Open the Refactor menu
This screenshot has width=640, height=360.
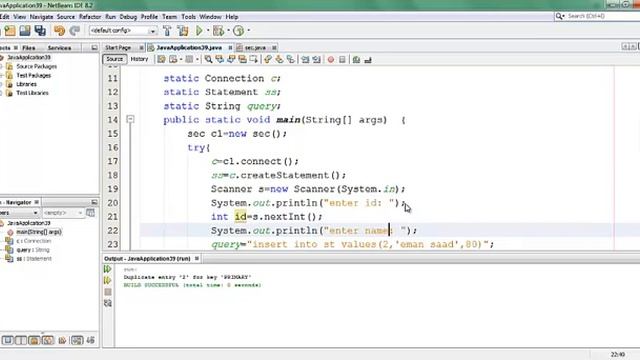click(x=90, y=17)
